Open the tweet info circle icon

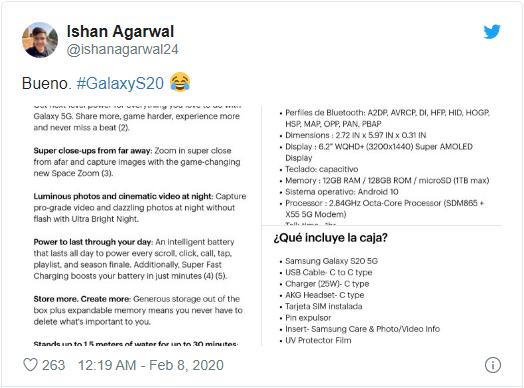[x=493, y=365]
